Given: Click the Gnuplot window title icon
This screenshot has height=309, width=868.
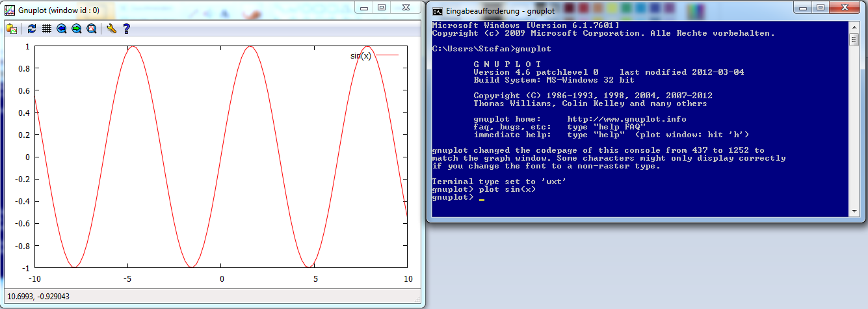Looking at the screenshot, I should 10,10.
